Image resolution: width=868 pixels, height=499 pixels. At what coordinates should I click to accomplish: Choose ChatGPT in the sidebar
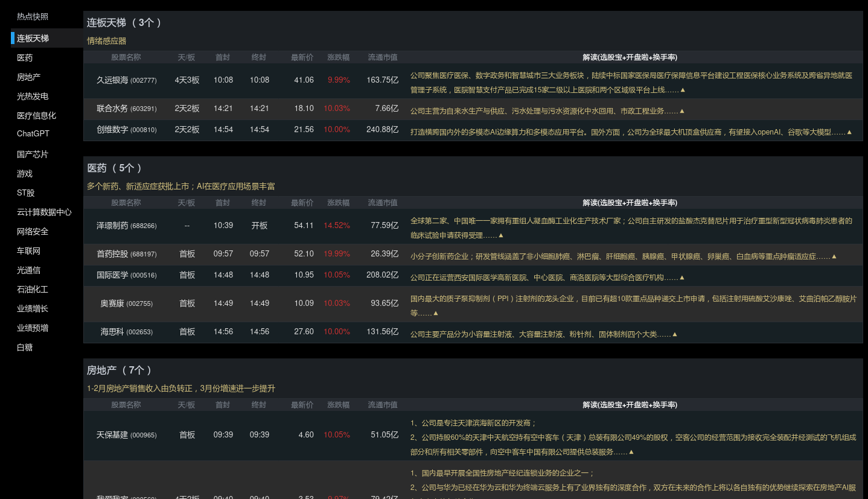click(33, 134)
